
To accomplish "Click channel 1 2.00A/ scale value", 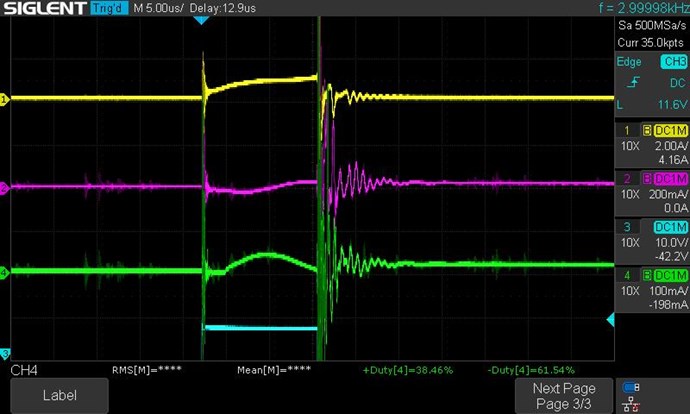I will pyautogui.click(x=671, y=146).
